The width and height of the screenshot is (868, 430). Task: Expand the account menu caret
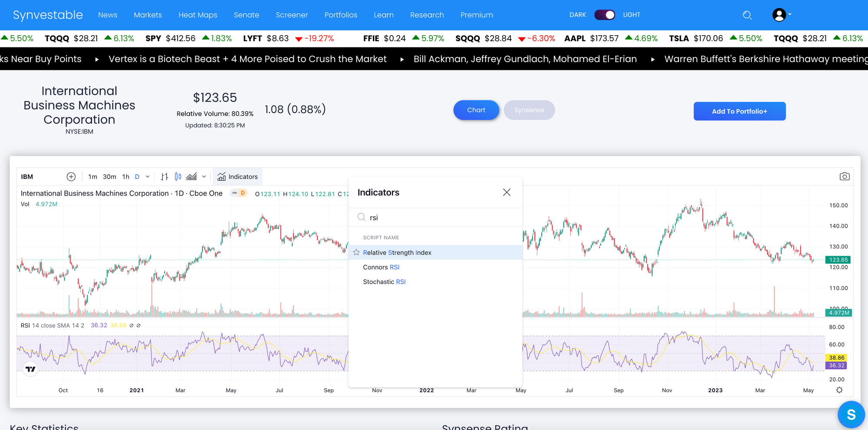790,14
